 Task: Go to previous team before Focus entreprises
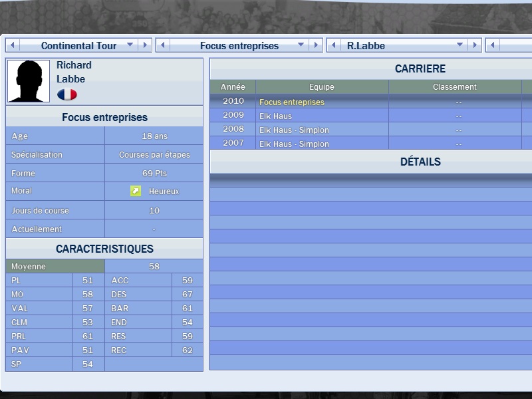click(x=163, y=45)
